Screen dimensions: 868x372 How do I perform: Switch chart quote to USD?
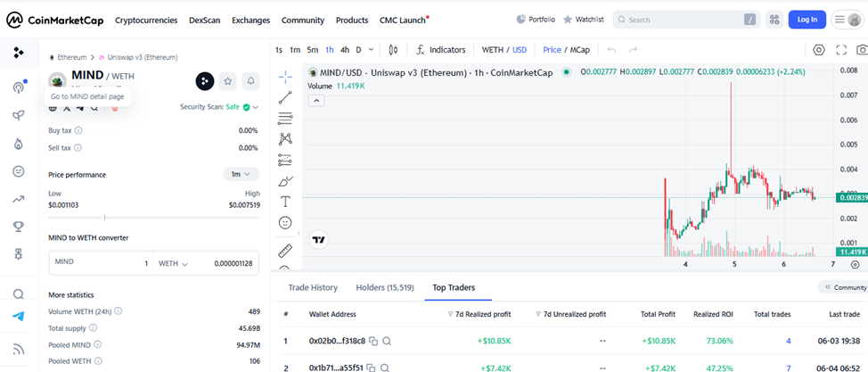[520, 50]
